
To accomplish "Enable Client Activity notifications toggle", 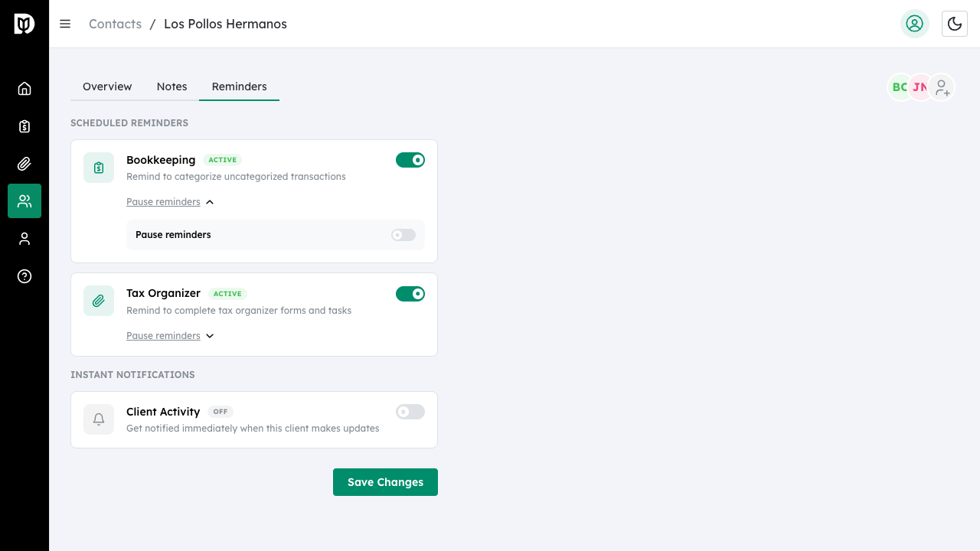I will tap(410, 412).
